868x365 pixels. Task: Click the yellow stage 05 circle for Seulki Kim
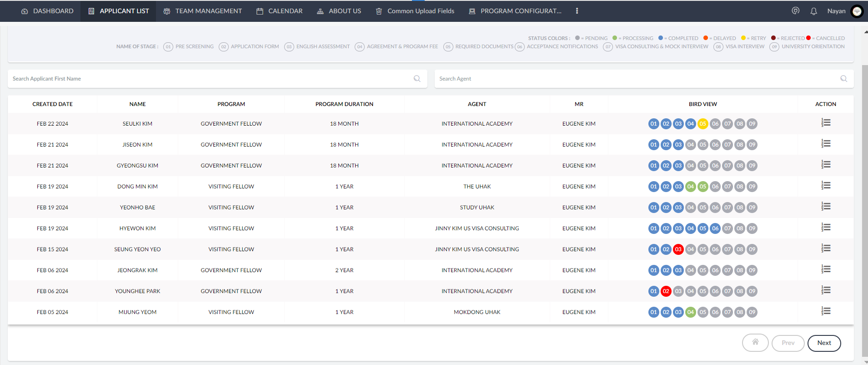(x=703, y=124)
